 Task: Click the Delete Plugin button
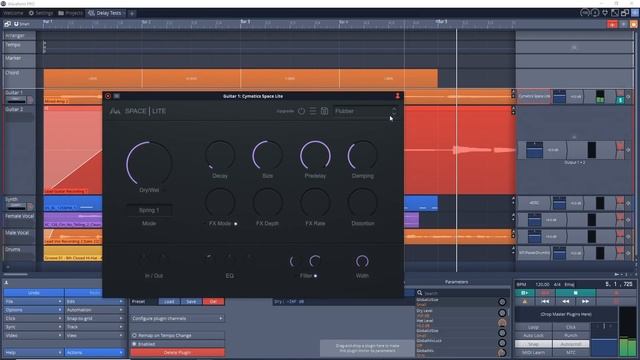coord(178,352)
